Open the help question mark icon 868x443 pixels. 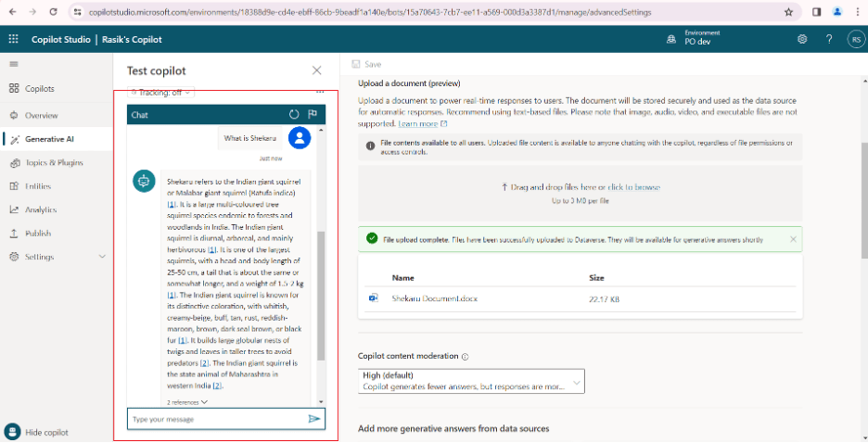pyautogui.click(x=829, y=39)
